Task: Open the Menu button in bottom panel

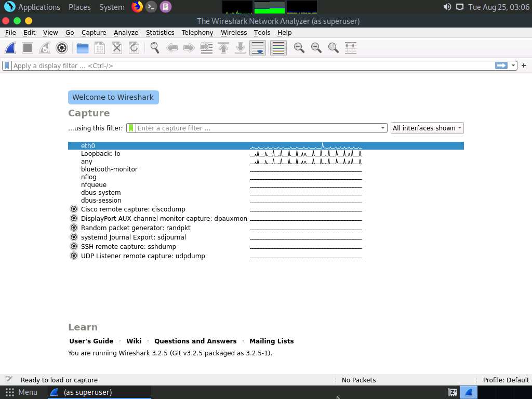Action: tap(22, 392)
